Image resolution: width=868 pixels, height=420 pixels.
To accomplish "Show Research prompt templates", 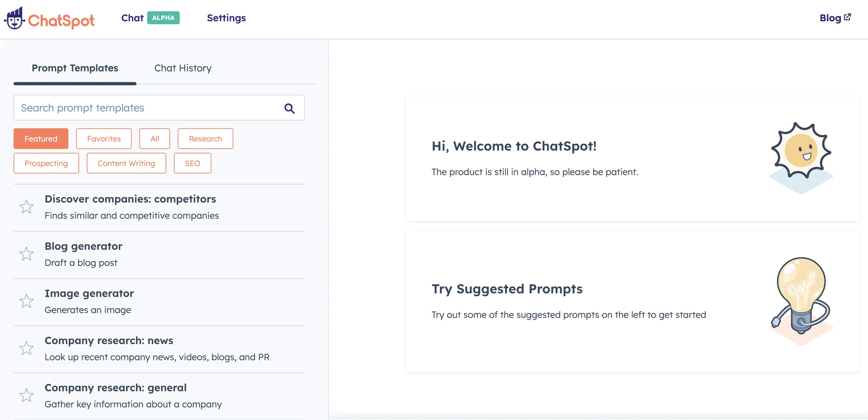I will 205,139.
